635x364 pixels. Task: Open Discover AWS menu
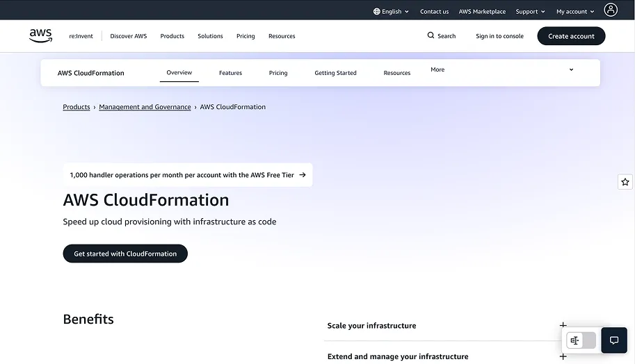129,36
